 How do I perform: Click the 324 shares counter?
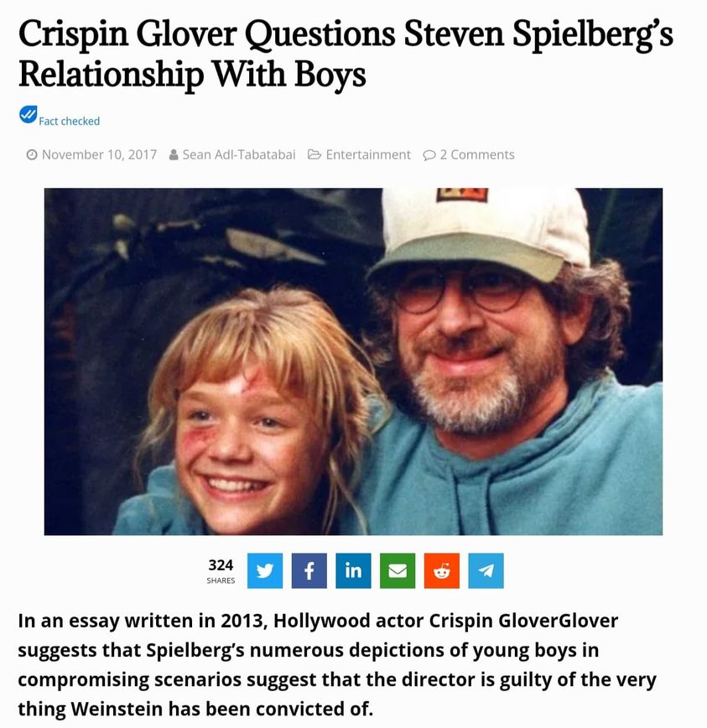click(x=221, y=570)
